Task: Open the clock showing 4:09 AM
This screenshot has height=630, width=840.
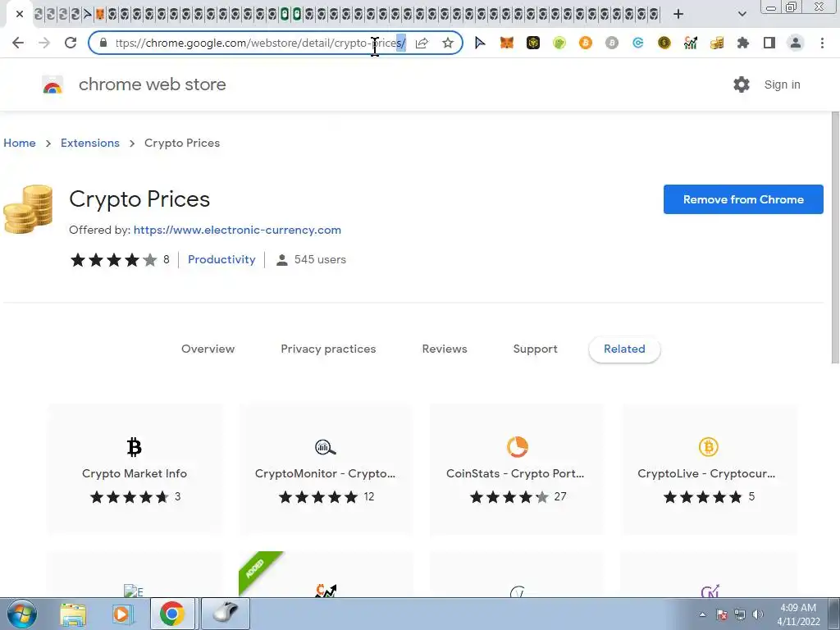Action: click(798, 614)
